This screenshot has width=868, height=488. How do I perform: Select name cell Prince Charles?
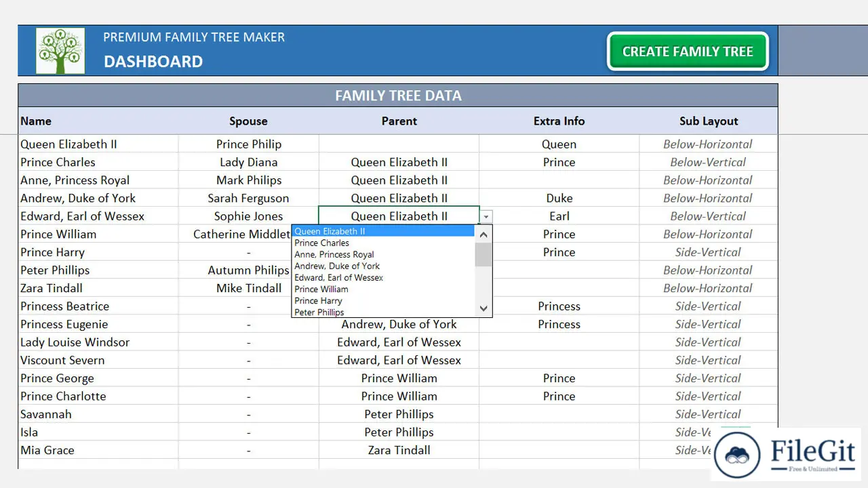98,162
